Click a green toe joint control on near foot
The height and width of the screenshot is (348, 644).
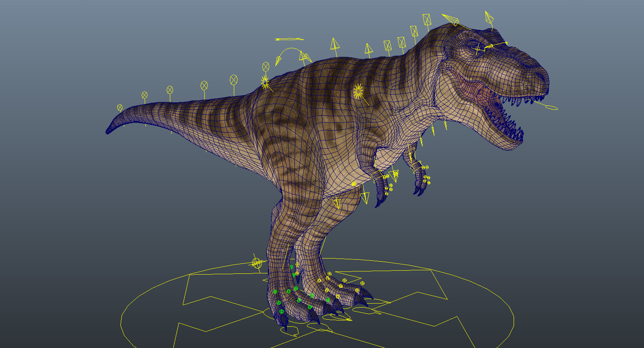point(296,288)
